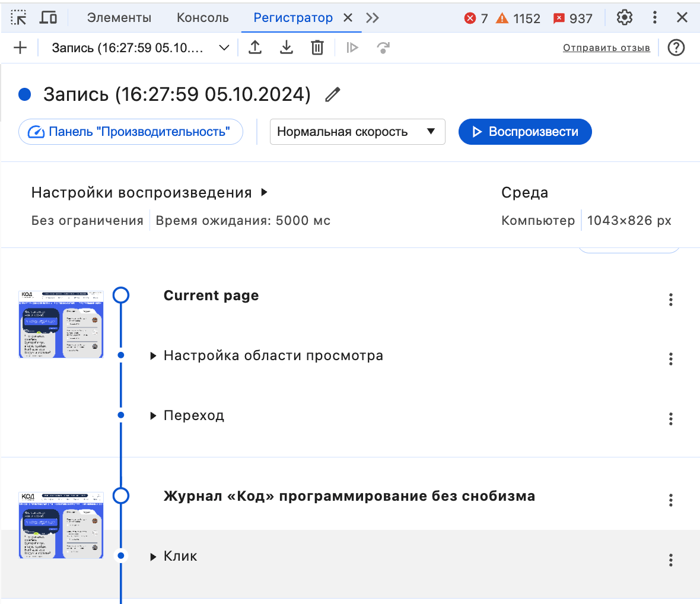This screenshot has height=604, width=700.
Task: Expand the Настройки воспроизведения section
Action: tap(148, 192)
